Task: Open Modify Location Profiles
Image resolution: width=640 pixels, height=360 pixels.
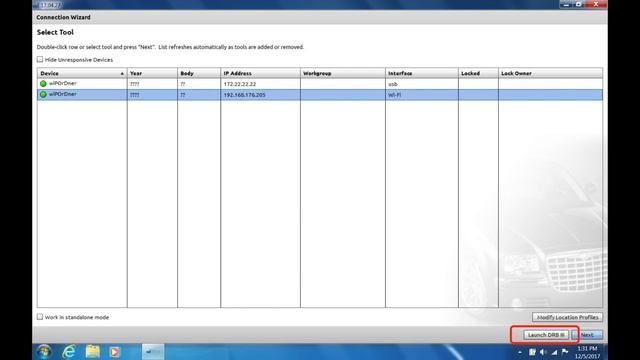Action: pos(567,317)
